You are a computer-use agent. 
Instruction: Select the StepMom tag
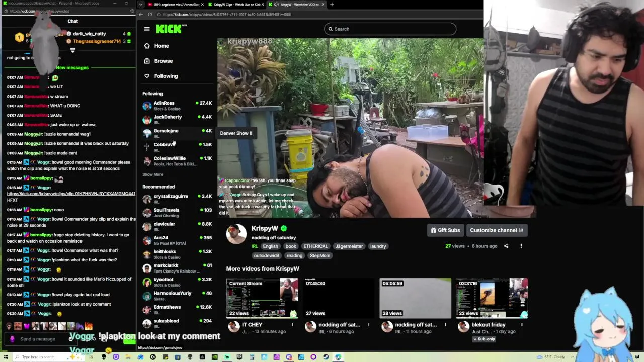(320, 256)
